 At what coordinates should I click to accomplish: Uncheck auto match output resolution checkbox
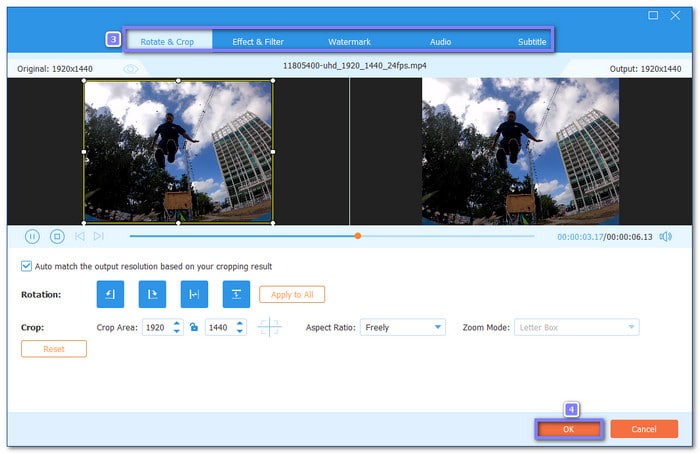[x=26, y=266]
